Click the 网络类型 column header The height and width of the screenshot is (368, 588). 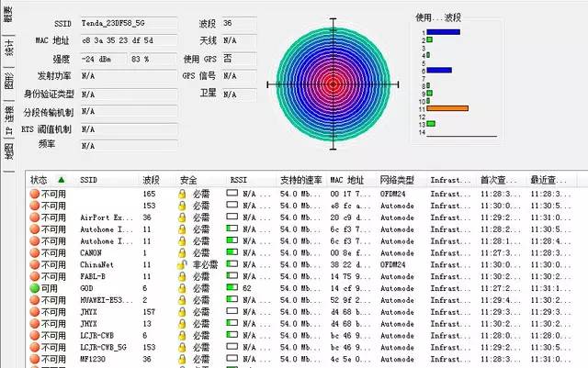pos(399,180)
